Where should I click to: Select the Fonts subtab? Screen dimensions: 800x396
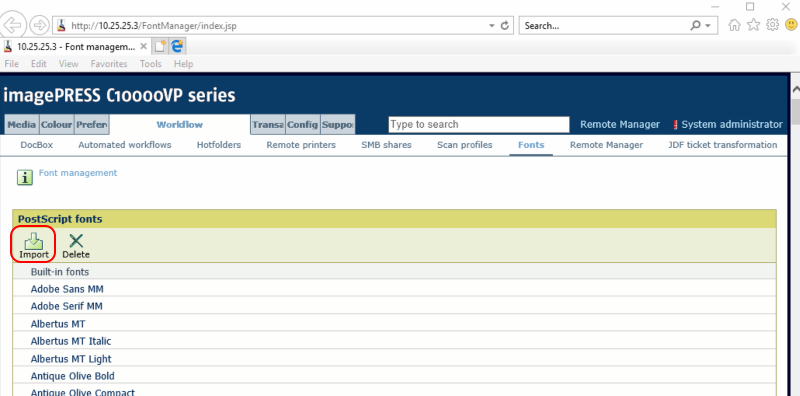tap(531, 145)
